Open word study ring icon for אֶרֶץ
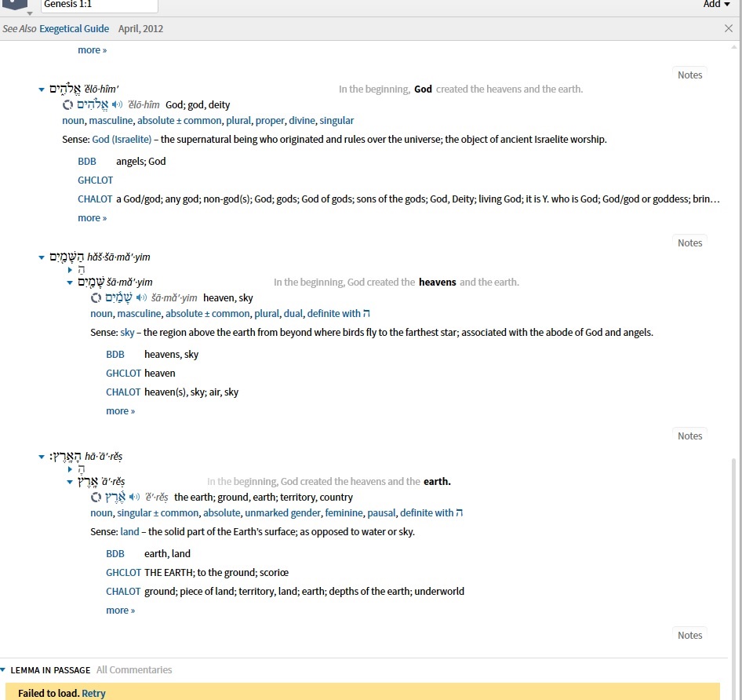The width and height of the screenshot is (742, 700). tap(96, 497)
